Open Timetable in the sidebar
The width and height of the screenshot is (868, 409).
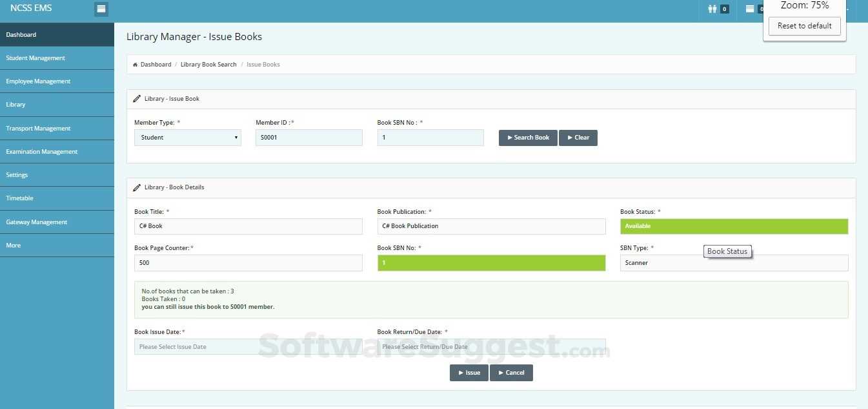tap(57, 198)
